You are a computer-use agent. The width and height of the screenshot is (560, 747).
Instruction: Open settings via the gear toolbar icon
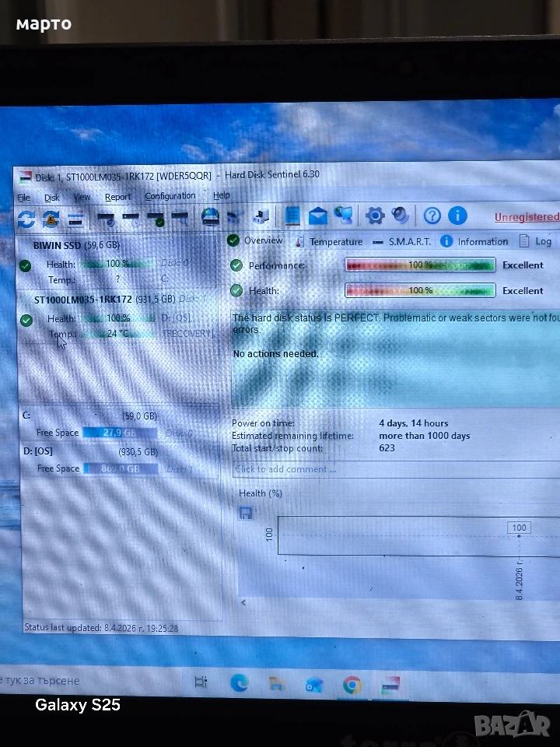click(x=375, y=216)
